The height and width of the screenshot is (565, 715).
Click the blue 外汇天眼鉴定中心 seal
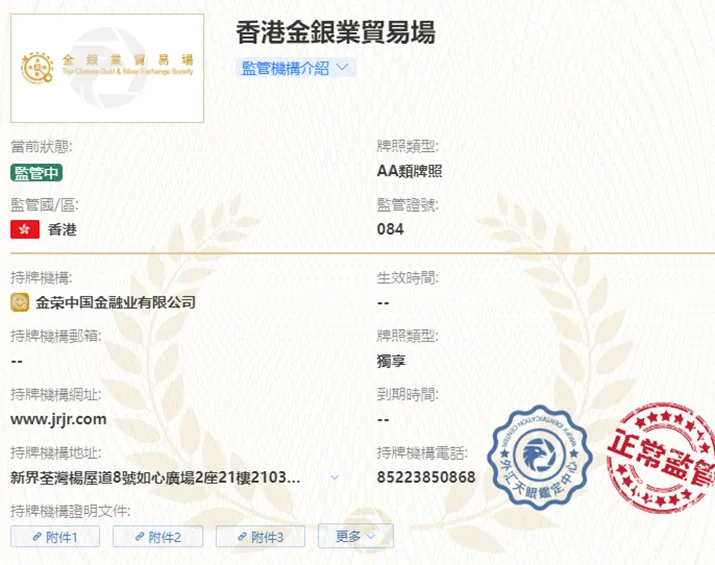[539, 457]
